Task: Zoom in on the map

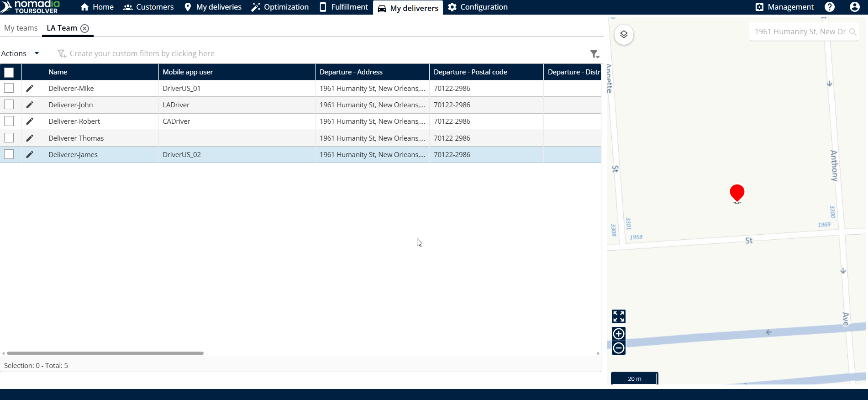Action: [x=619, y=334]
